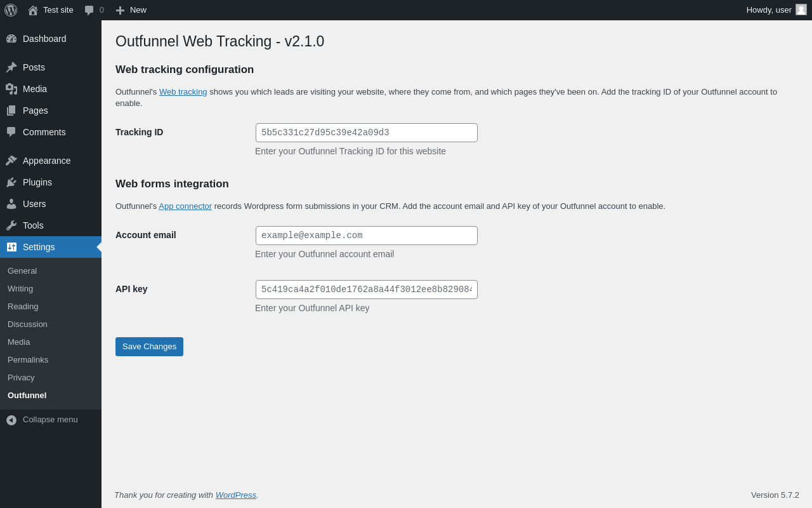
Task: Go to Posts via pushpin icon
Action: pos(11,67)
